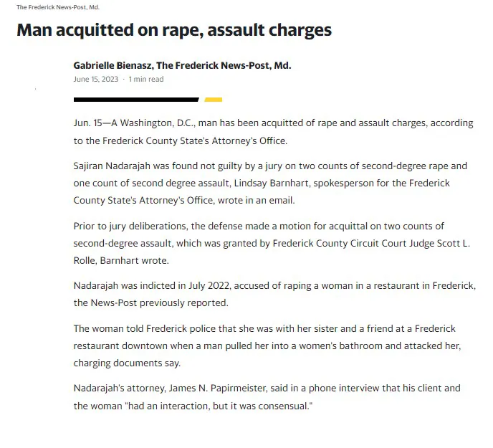
Task: Click 'charging documents say' line
Action: [x=127, y=363]
